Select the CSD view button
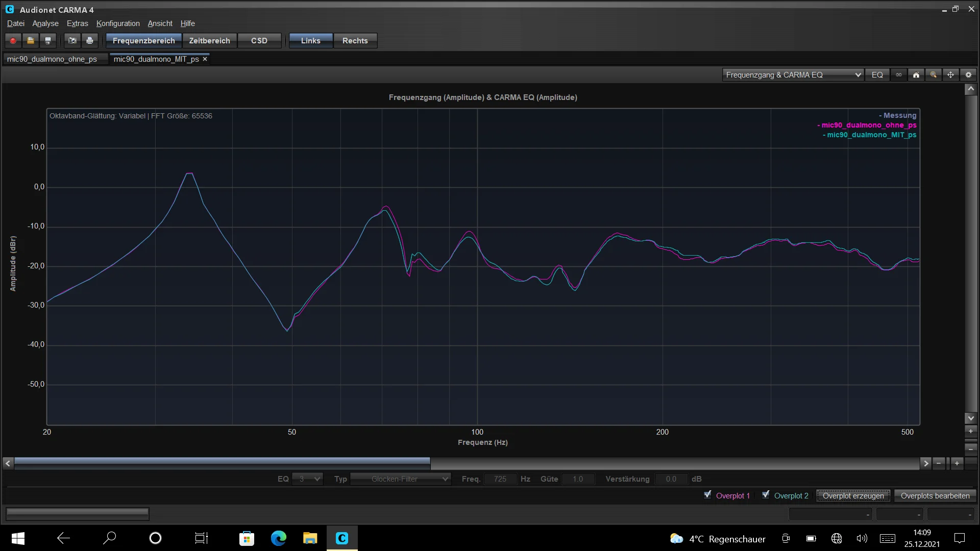The width and height of the screenshot is (980, 551). pyautogui.click(x=259, y=41)
